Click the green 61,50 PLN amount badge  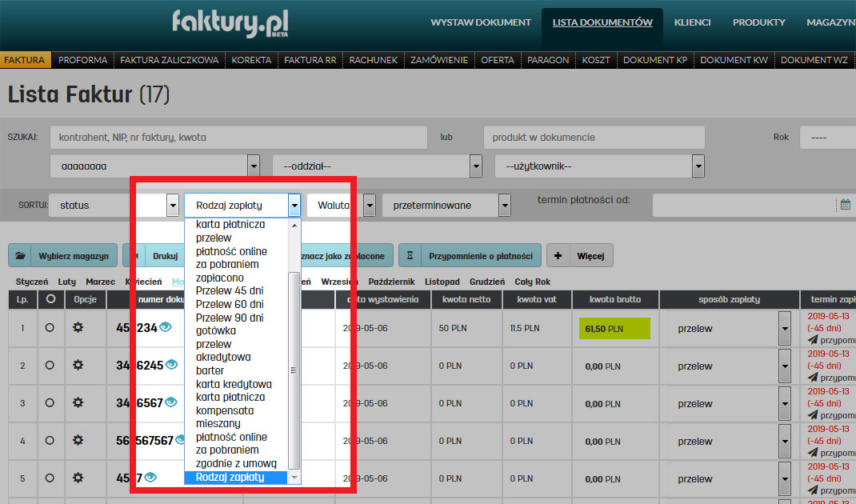pos(614,329)
